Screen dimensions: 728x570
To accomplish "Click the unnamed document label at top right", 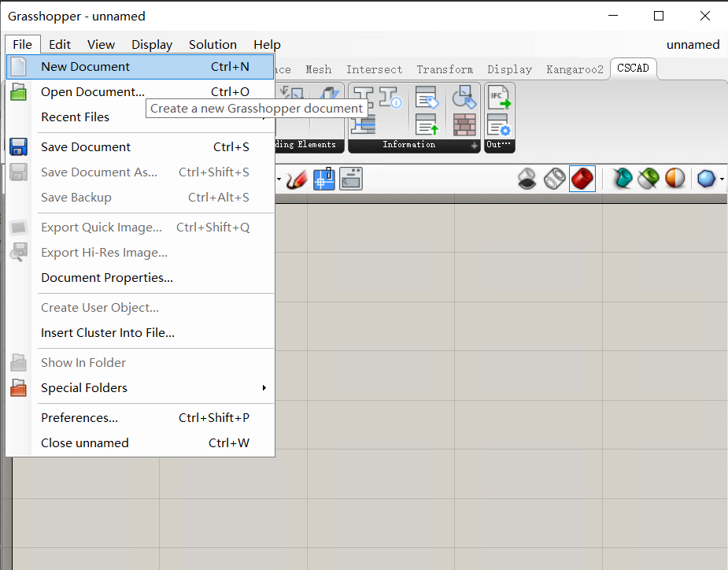I will click(x=693, y=45).
